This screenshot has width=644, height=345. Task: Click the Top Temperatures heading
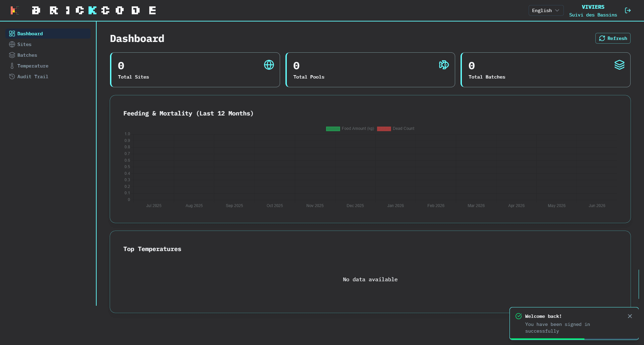pyautogui.click(x=152, y=249)
